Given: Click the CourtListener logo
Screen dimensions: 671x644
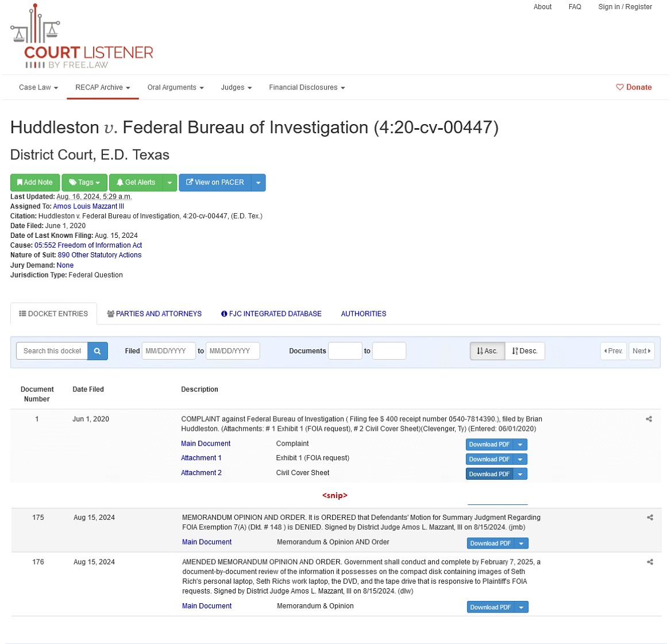Looking at the screenshot, I should click(82, 36).
